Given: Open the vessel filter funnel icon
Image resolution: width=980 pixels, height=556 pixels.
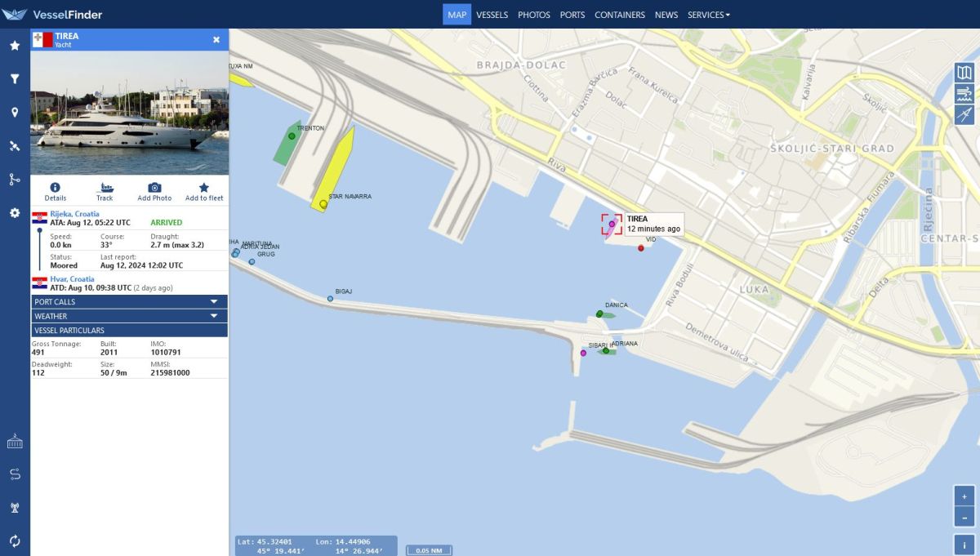Looking at the screenshot, I should pyautogui.click(x=15, y=79).
